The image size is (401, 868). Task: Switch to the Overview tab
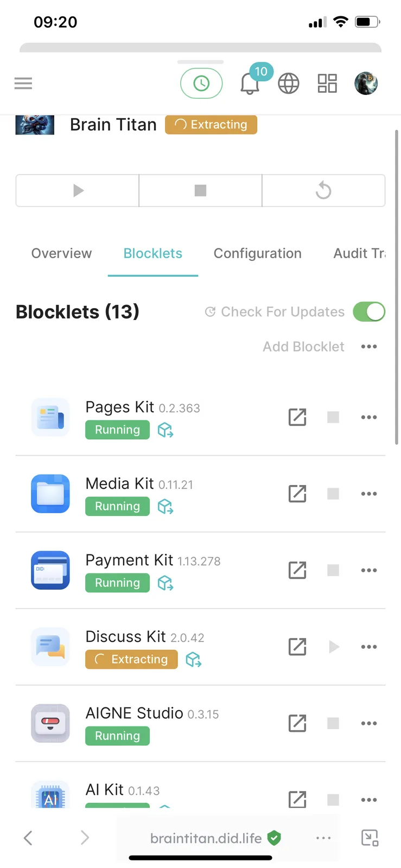pos(61,253)
